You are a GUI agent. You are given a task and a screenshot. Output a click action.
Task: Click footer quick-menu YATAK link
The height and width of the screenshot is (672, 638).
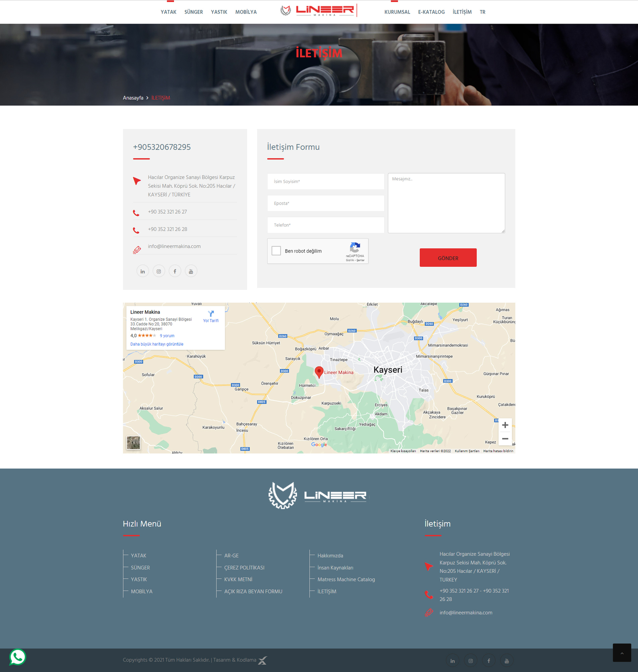(138, 556)
